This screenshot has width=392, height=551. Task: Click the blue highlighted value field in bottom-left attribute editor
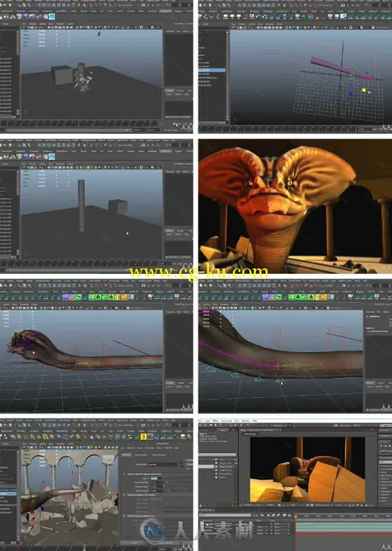(155, 478)
